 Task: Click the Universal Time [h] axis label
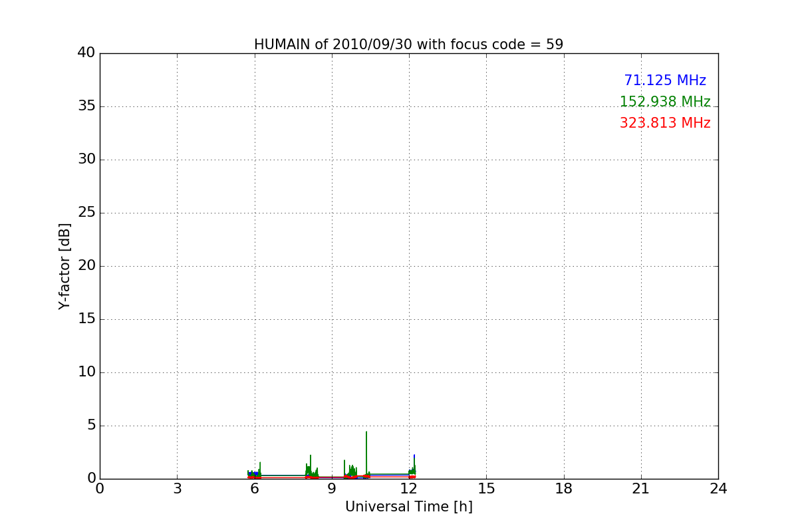point(408,507)
